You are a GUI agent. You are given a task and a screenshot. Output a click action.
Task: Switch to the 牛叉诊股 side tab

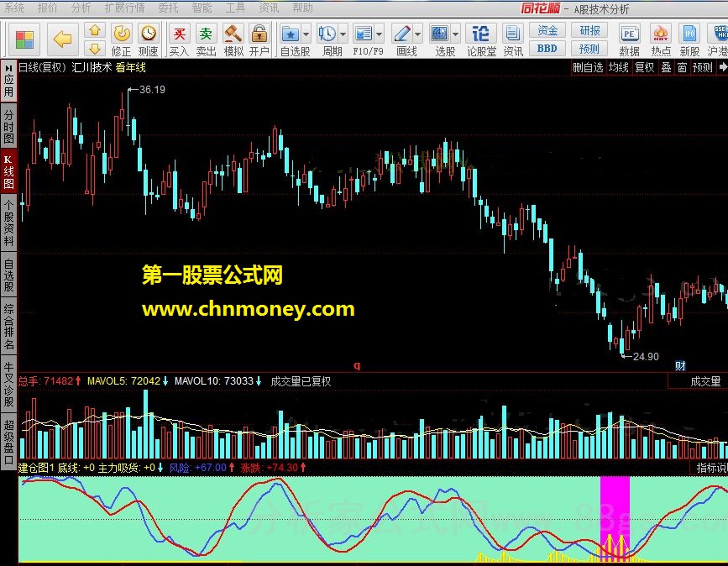coord(9,385)
